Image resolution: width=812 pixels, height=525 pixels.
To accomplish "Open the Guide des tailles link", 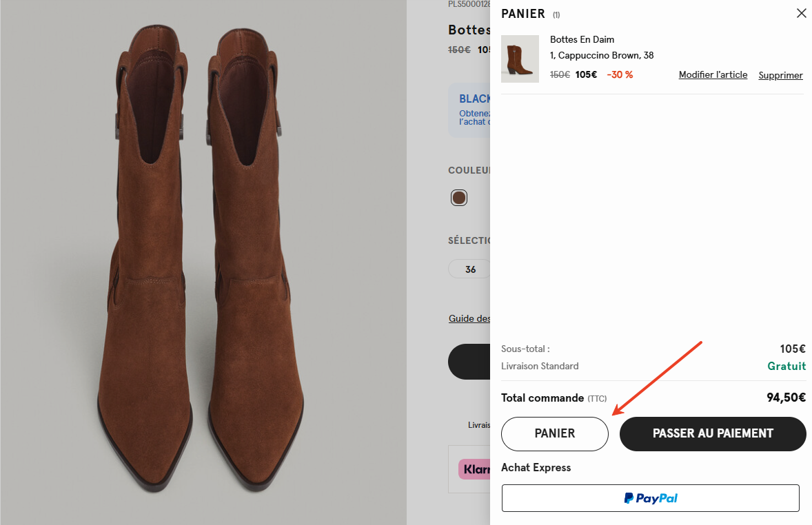I will [x=469, y=318].
